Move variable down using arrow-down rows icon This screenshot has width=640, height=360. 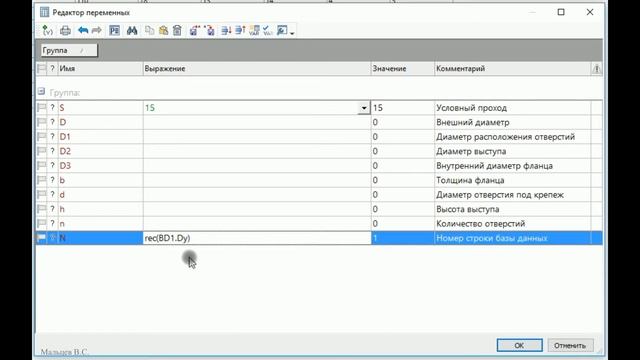point(226,31)
